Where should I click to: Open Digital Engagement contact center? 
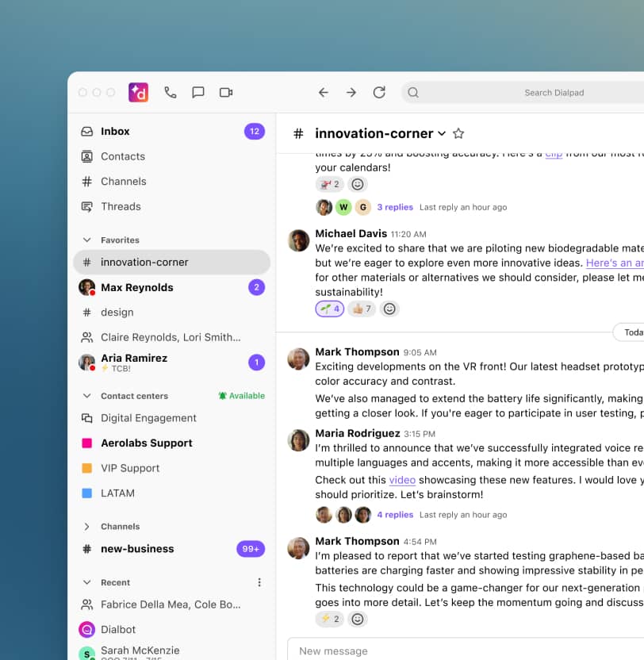click(x=172, y=418)
